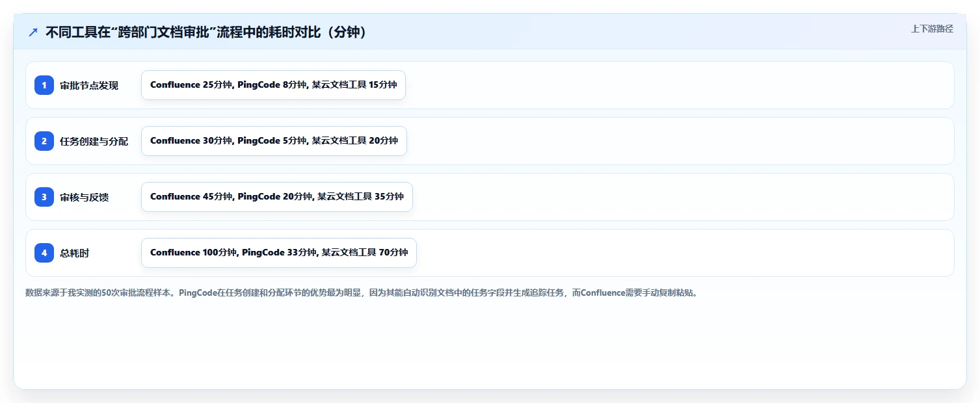Click the arrow icon beside the chart title
Viewport: 980px width, 403px height.
tap(33, 32)
